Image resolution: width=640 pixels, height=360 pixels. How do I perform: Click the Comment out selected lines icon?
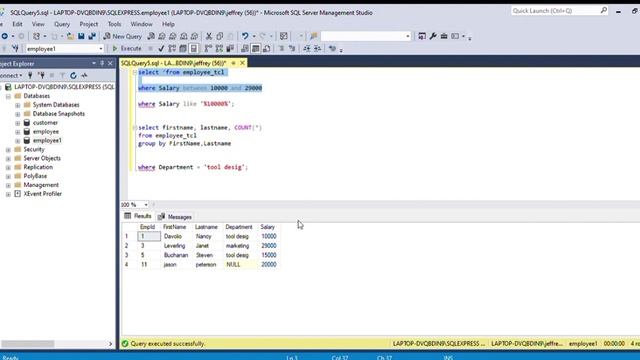pyautogui.click(x=281, y=49)
